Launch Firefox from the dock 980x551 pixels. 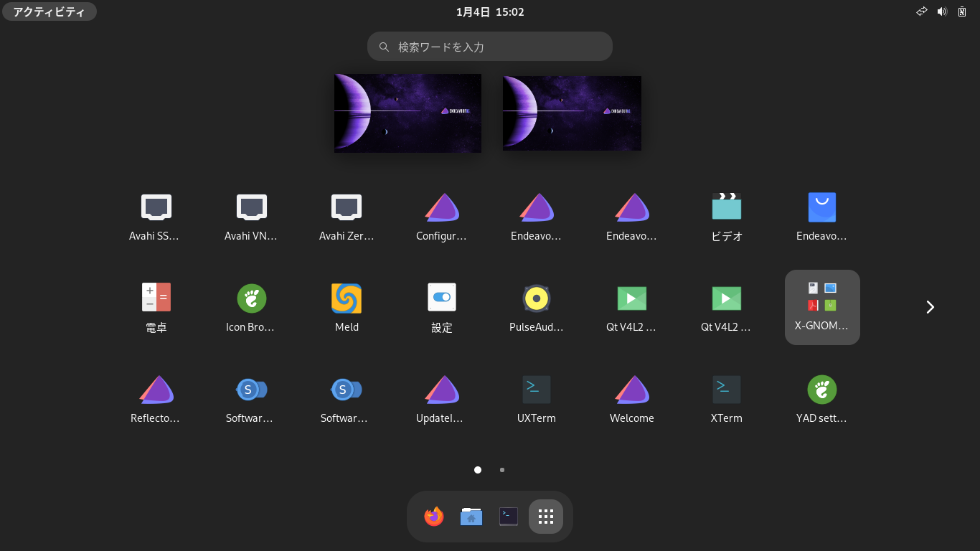[434, 517]
